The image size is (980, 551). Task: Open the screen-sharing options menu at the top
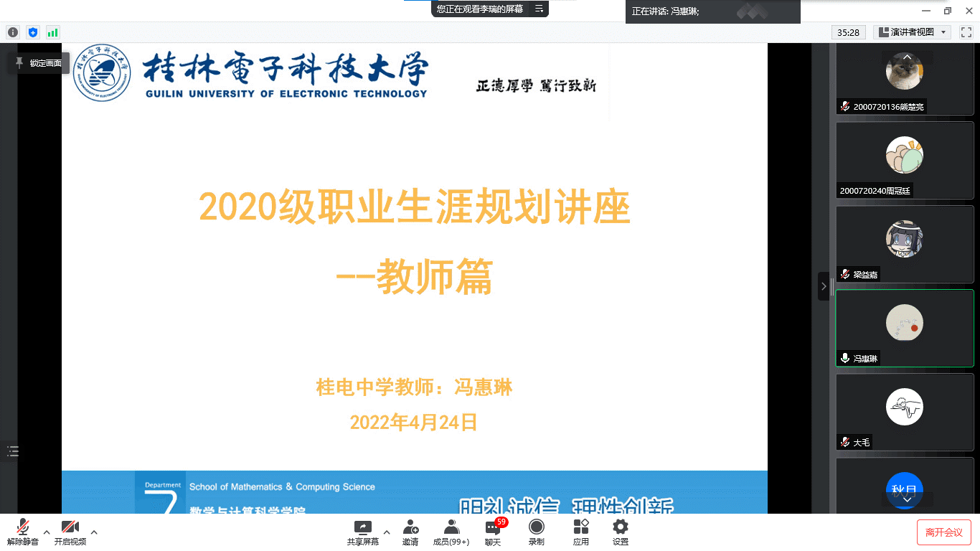(x=539, y=9)
